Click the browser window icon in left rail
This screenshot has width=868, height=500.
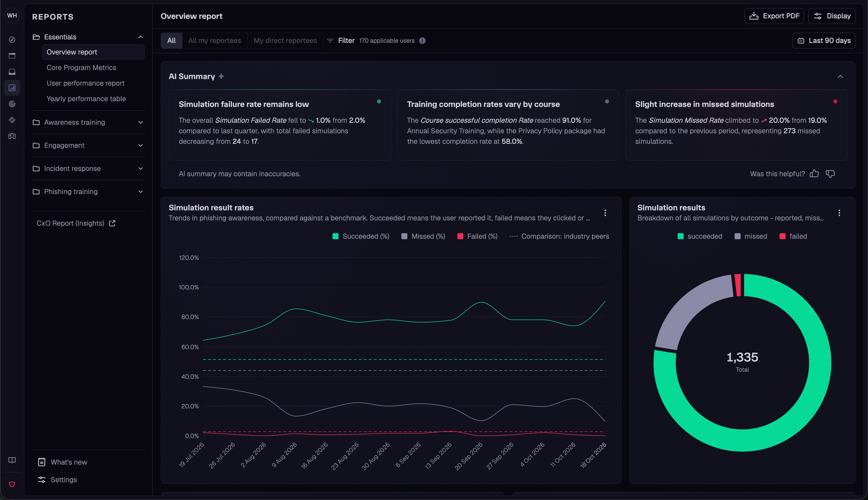pos(12,56)
